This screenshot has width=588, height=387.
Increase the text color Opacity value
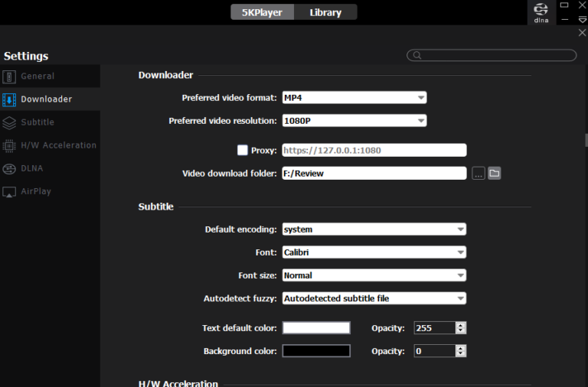coord(460,325)
